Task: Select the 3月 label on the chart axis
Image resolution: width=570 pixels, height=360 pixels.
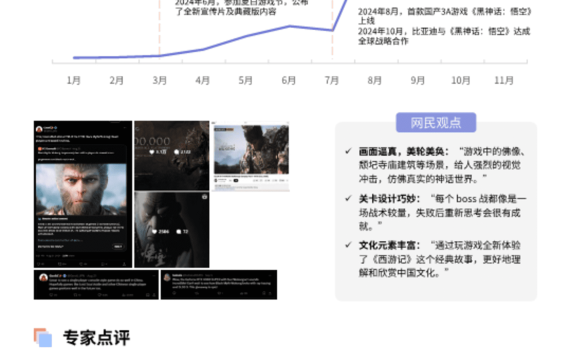Action: click(x=160, y=80)
